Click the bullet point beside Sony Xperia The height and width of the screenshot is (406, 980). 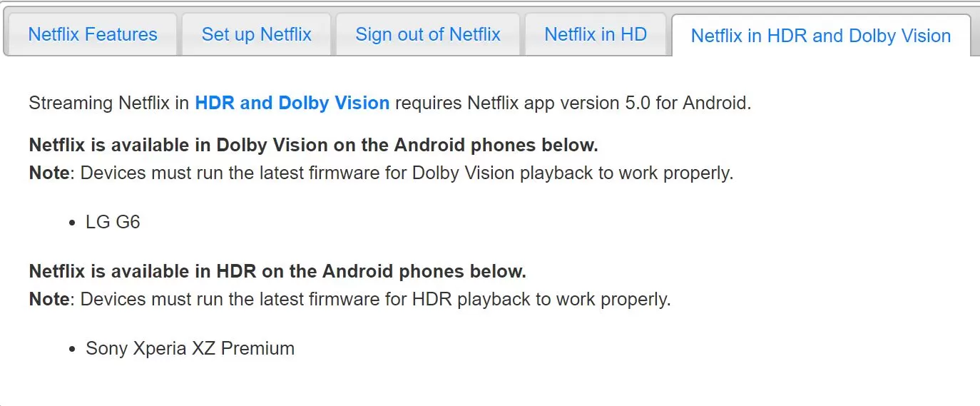coord(72,350)
